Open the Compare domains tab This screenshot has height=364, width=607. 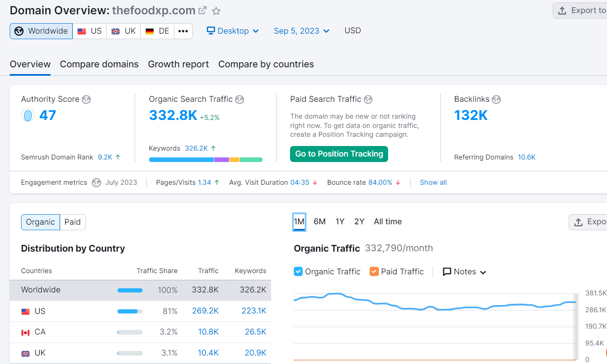coord(99,64)
